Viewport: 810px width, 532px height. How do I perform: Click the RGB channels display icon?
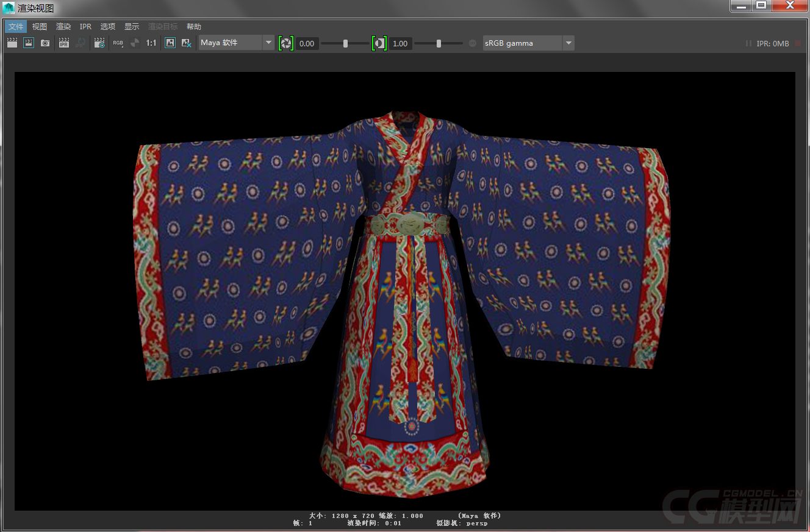(118, 43)
